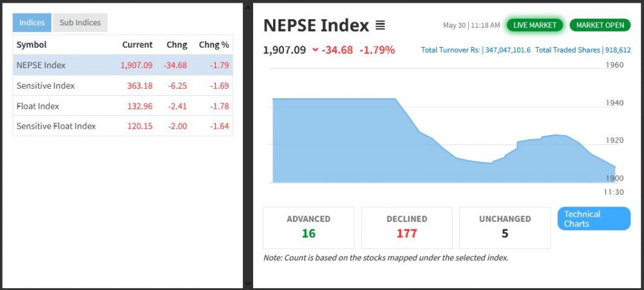The width and height of the screenshot is (644, 290).
Task: Click the Total Turnover Rs link
Action: point(476,50)
